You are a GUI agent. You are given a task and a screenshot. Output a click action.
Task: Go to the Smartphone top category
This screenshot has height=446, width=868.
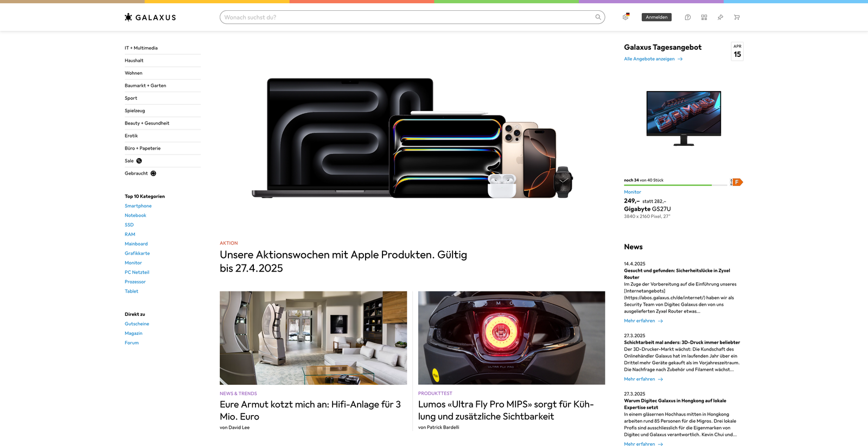[x=138, y=206]
